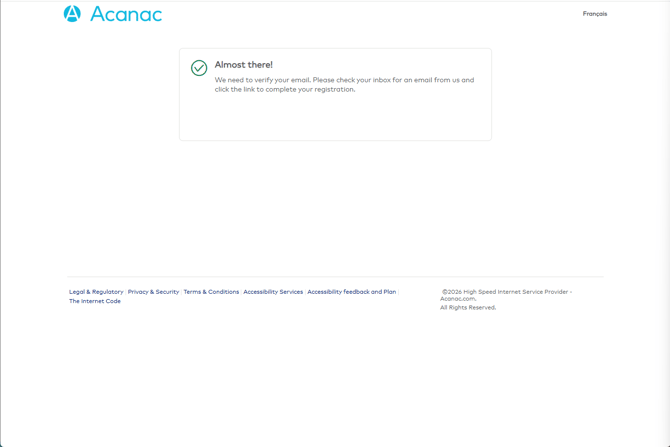Open Accessibility feedback and Plan link
Screen dimensions: 670x447
[x=351, y=292]
